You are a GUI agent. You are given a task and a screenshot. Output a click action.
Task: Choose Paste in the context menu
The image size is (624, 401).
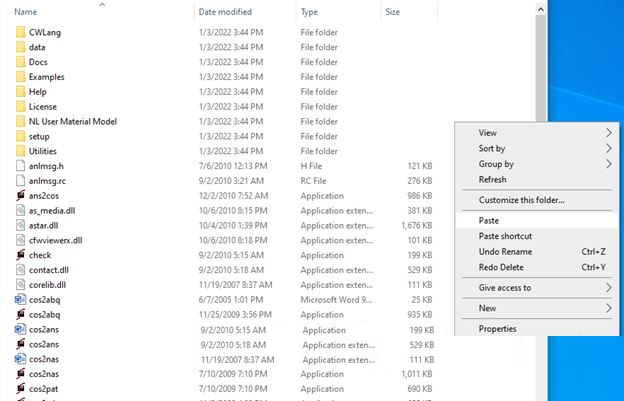click(x=536, y=220)
